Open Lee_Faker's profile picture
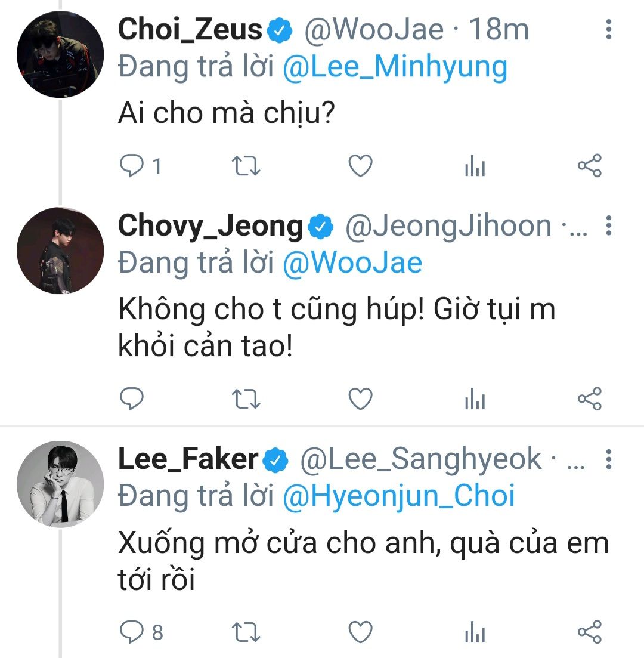The width and height of the screenshot is (644, 658). pos(60,483)
